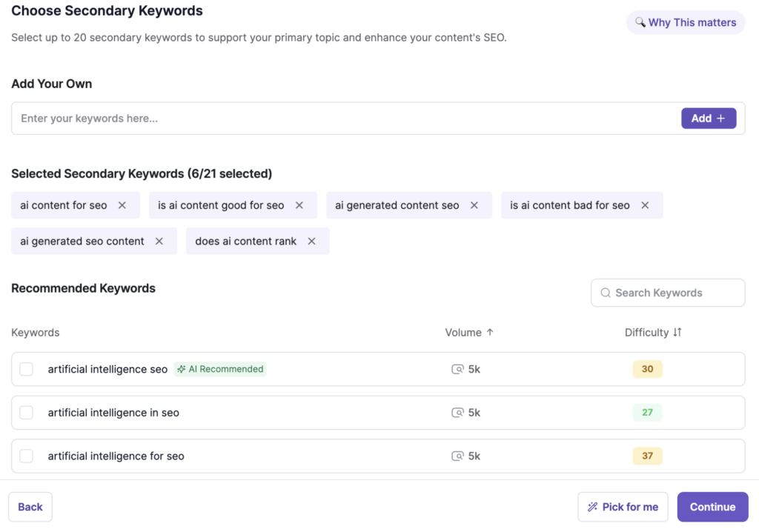The image size is (759, 532).
Task: Click the volume icon for 'artificial intelligence in seo'
Action: [457, 413]
